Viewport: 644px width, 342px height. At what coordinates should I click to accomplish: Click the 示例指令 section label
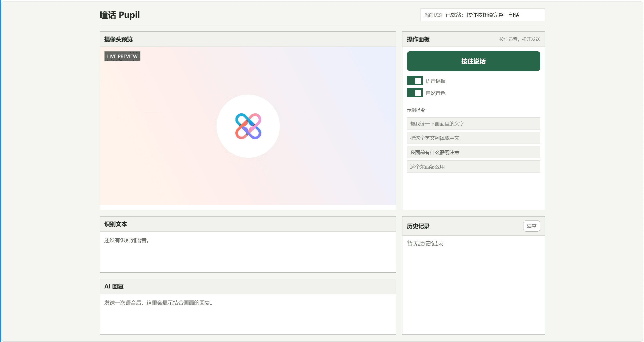(x=416, y=110)
